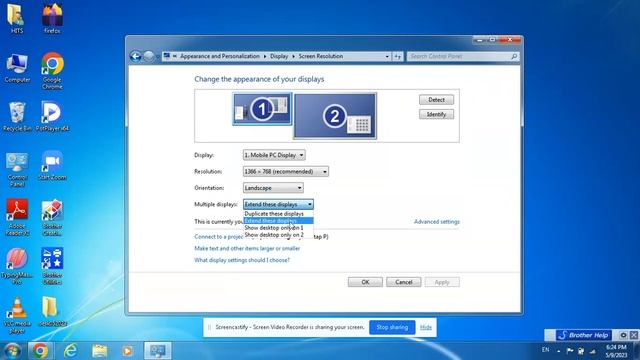Select monitor 1 thumbnail
This screenshot has height=360, width=640.
tap(262, 109)
